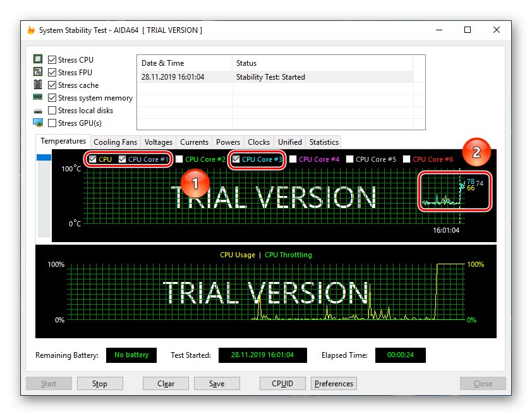The image size is (532, 416).
Task: Open the CPUID panel
Action: pos(282,383)
